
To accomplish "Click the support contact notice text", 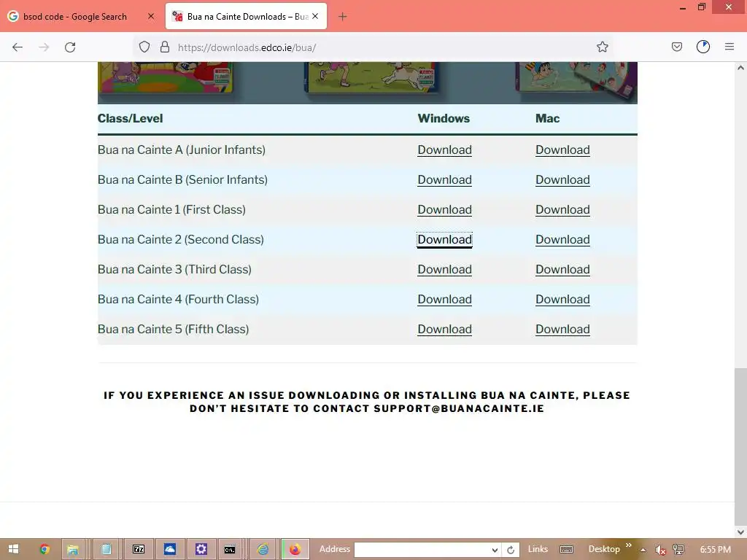I will tap(367, 402).
